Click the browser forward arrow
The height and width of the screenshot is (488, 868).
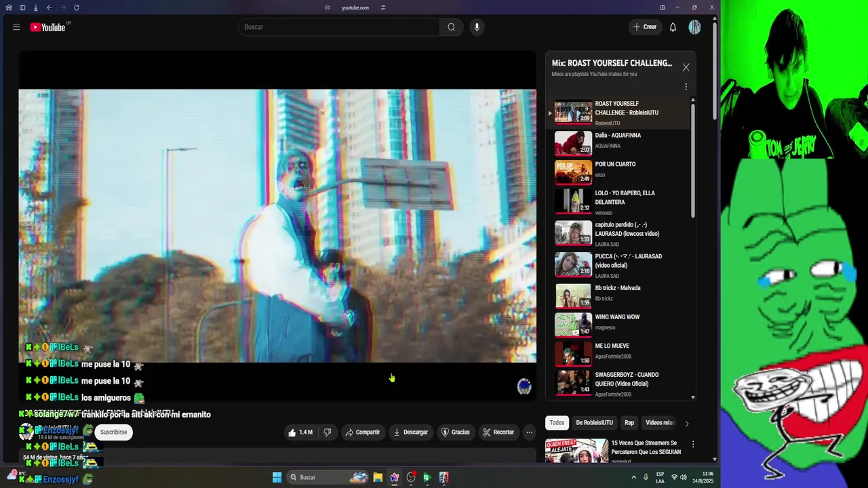pyautogui.click(x=62, y=7)
